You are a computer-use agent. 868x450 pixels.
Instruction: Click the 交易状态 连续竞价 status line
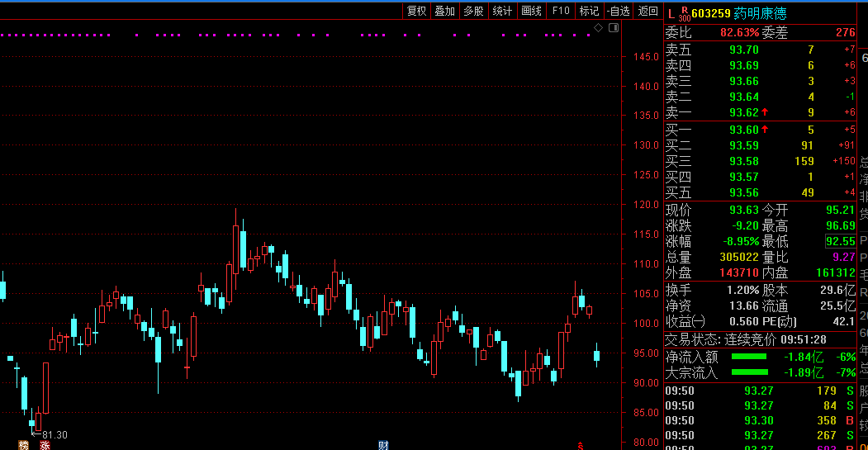pyautogui.click(x=746, y=340)
